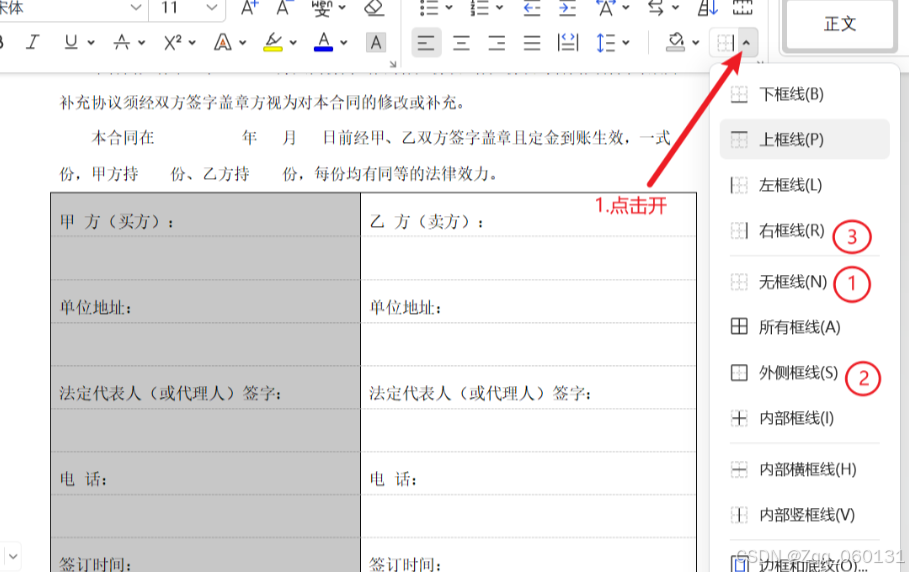Image resolution: width=909 pixels, height=572 pixels.
Task: Click the numbered list icon
Action: (479, 8)
